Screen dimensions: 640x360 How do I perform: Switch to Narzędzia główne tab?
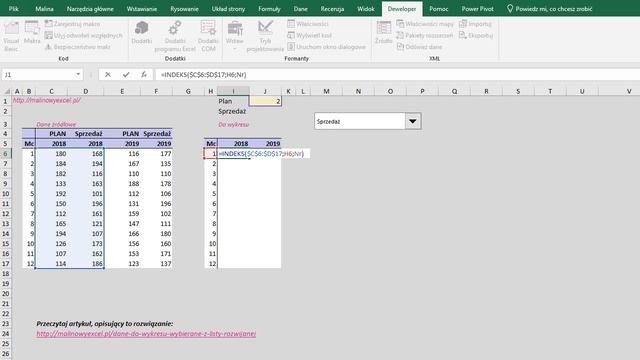tap(90, 9)
